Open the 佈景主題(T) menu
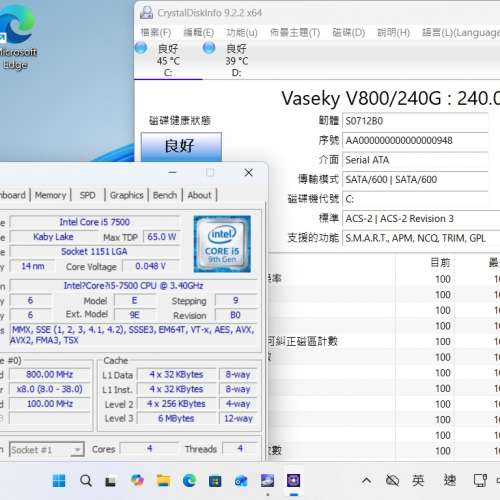Image resolution: width=500 pixels, height=500 pixels. coord(295,32)
